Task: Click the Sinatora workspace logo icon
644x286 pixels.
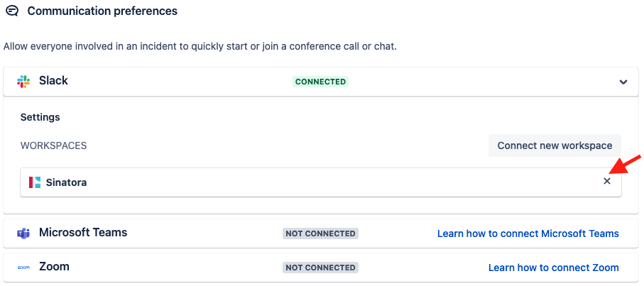Action: point(35,182)
